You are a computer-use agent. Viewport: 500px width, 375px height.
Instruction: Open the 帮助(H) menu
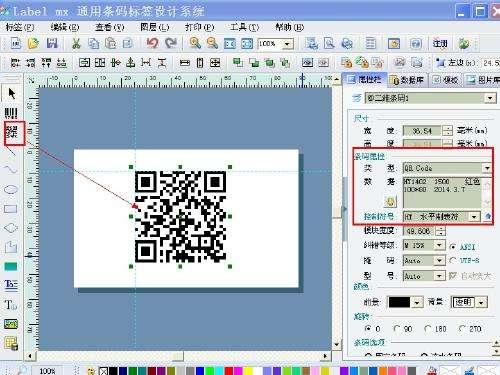pyautogui.click(x=289, y=27)
